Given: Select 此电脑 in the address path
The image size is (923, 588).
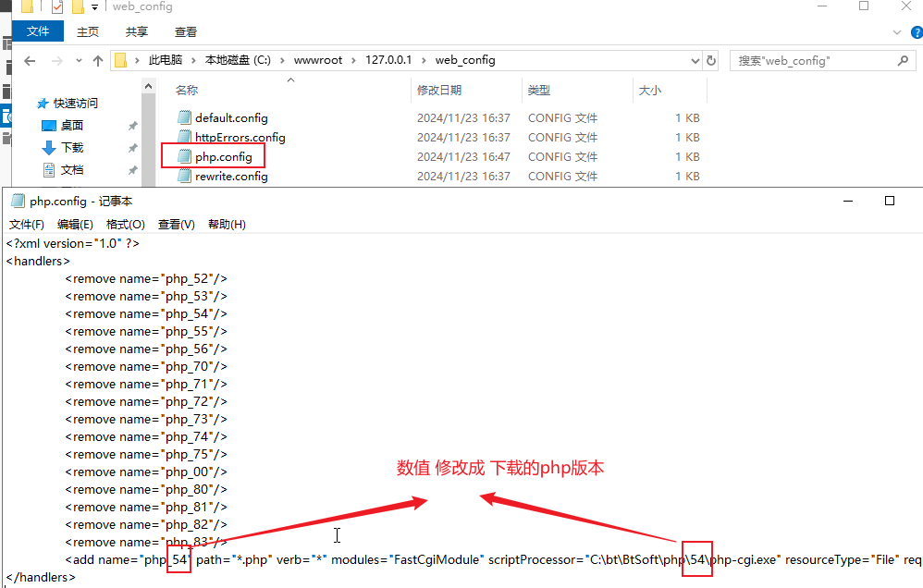Looking at the screenshot, I should [x=166, y=60].
